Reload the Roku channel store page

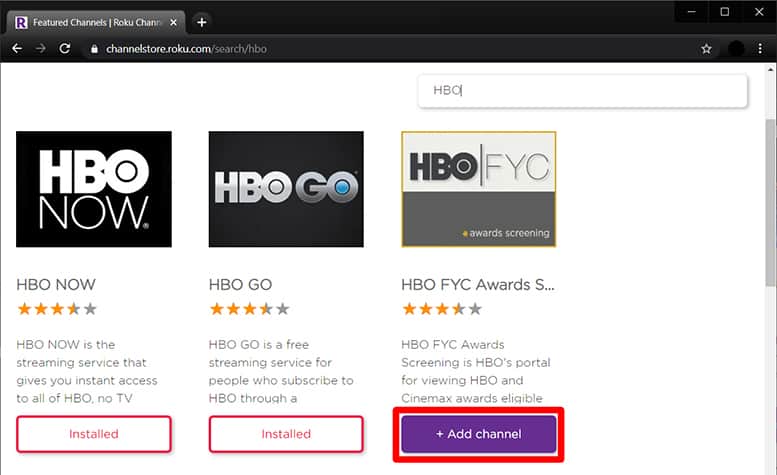[65, 49]
